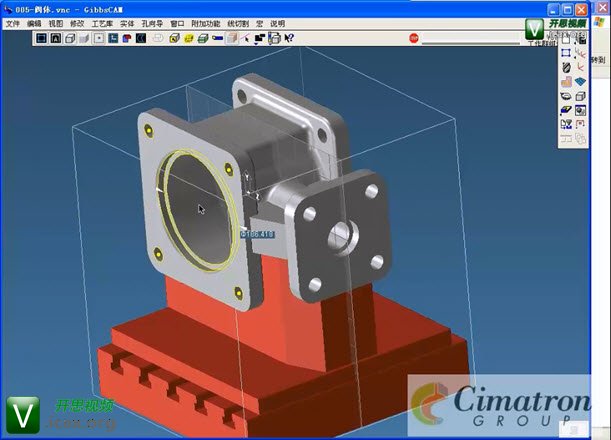
Task: Open the 窗口 menu
Action: (177, 24)
